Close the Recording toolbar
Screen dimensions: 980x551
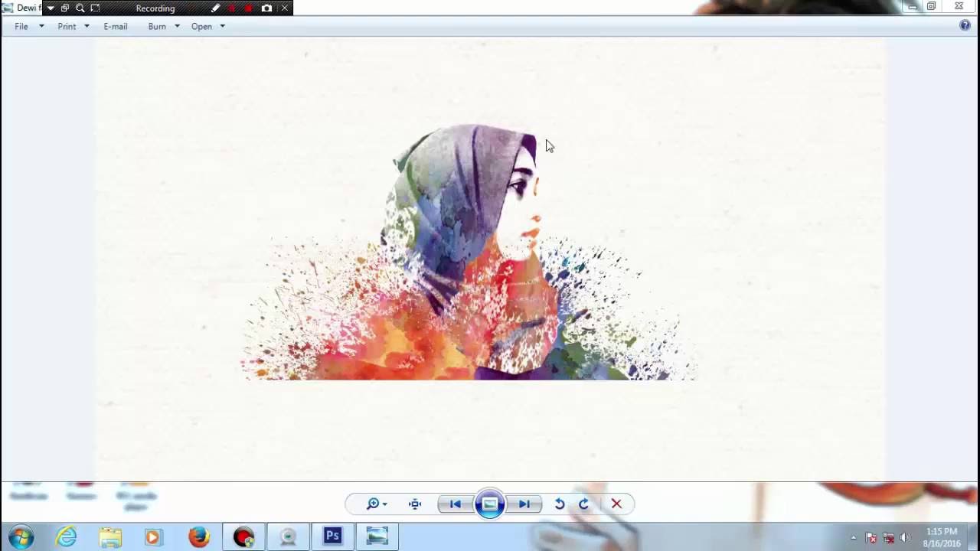tap(285, 8)
